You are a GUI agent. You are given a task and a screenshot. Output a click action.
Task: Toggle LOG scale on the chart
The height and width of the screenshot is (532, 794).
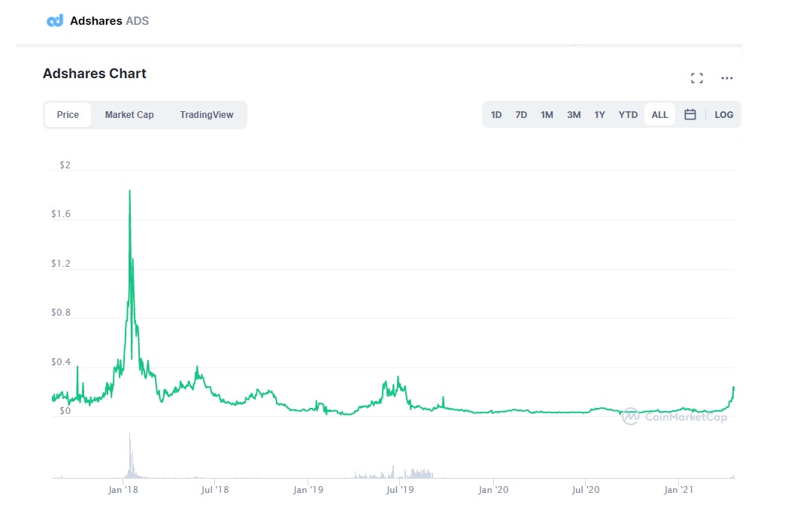(x=723, y=115)
